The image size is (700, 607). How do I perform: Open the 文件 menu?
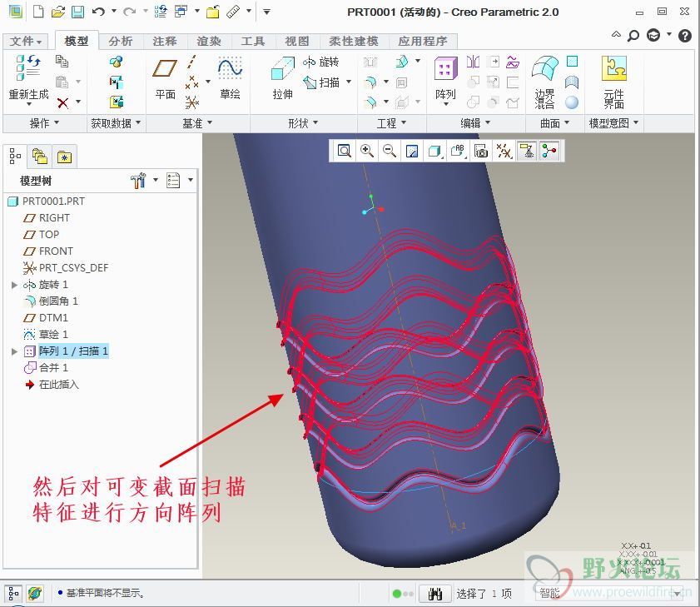click(26, 41)
